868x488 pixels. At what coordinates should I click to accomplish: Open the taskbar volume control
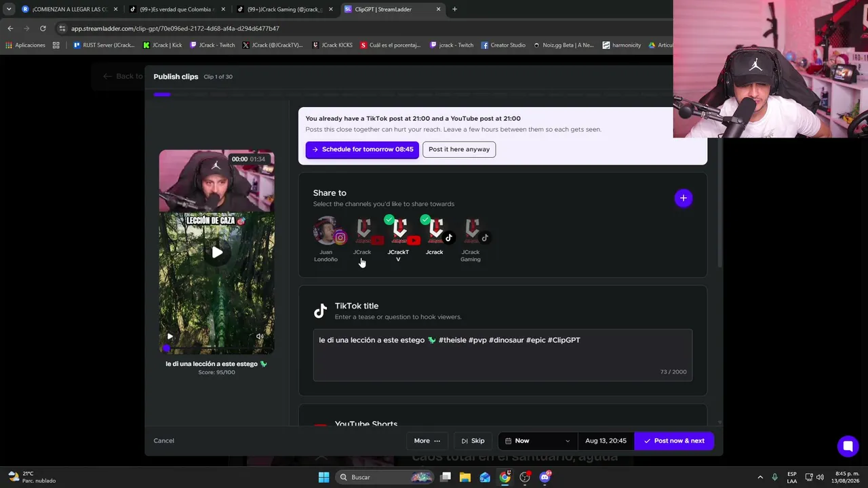coord(821,477)
